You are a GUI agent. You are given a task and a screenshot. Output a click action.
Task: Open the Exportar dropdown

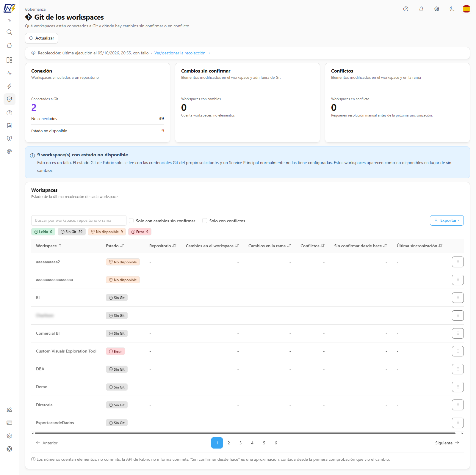coord(447,221)
